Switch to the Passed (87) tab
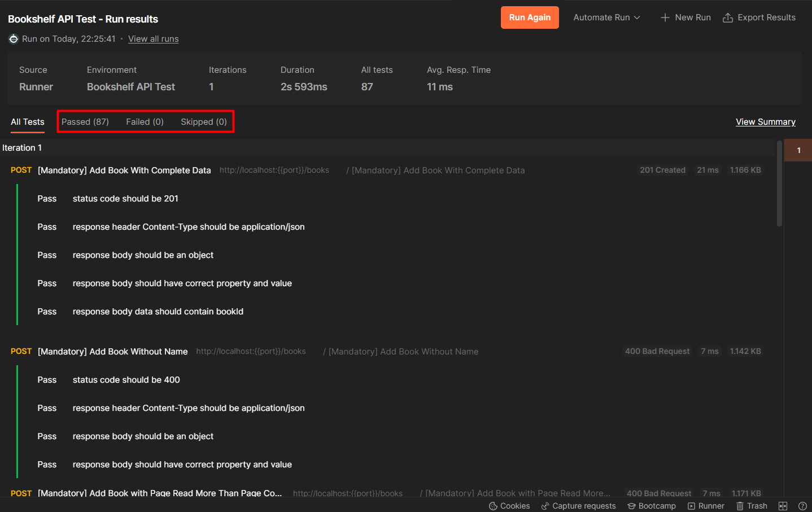Viewport: 812px width, 512px height. click(x=85, y=121)
